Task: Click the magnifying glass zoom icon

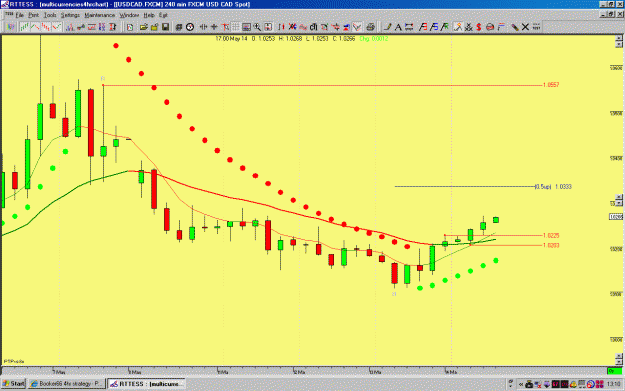Action: (257, 27)
